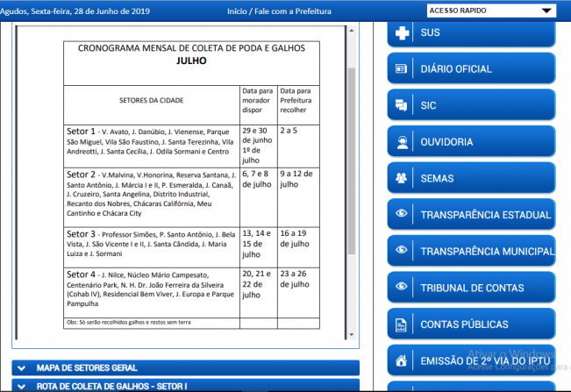571x392 pixels.
Task: Click eye icon beside Tribunal de Contas
Action: click(402, 288)
